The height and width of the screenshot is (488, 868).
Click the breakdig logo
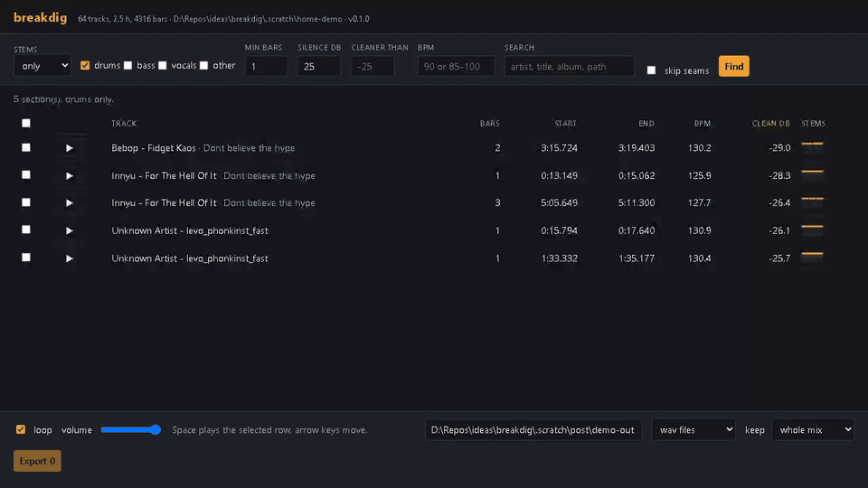pyautogui.click(x=40, y=18)
